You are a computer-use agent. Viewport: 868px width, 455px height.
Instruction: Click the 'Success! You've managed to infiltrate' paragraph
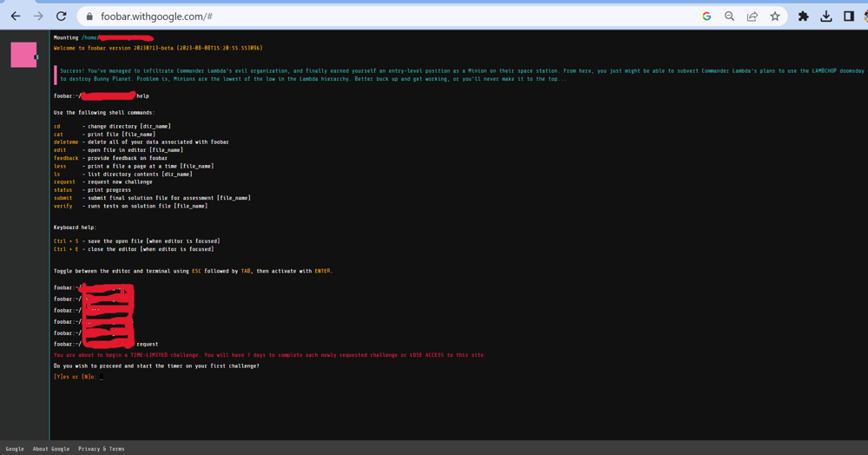coord(463,75)
